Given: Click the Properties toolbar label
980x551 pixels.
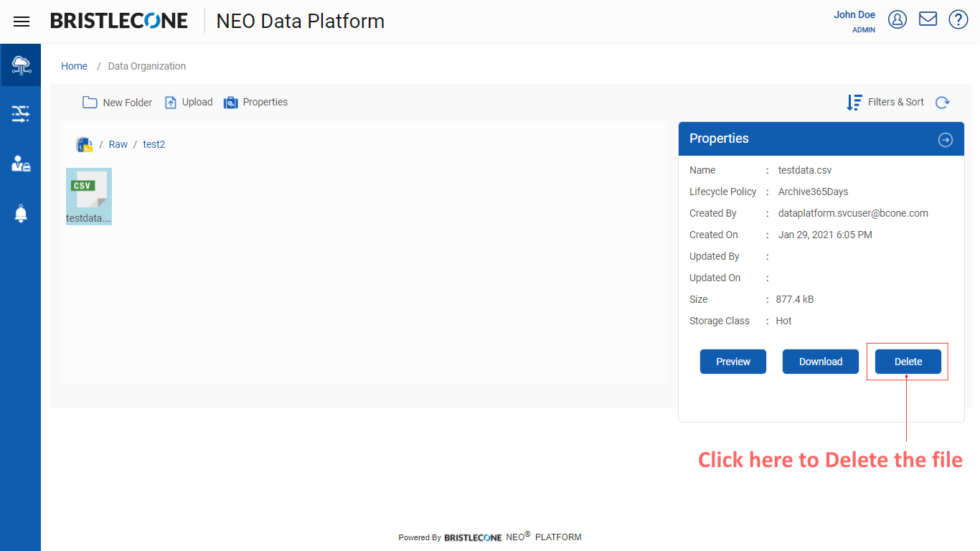Looking at the screenshot, I should click(x=265, y=102).
